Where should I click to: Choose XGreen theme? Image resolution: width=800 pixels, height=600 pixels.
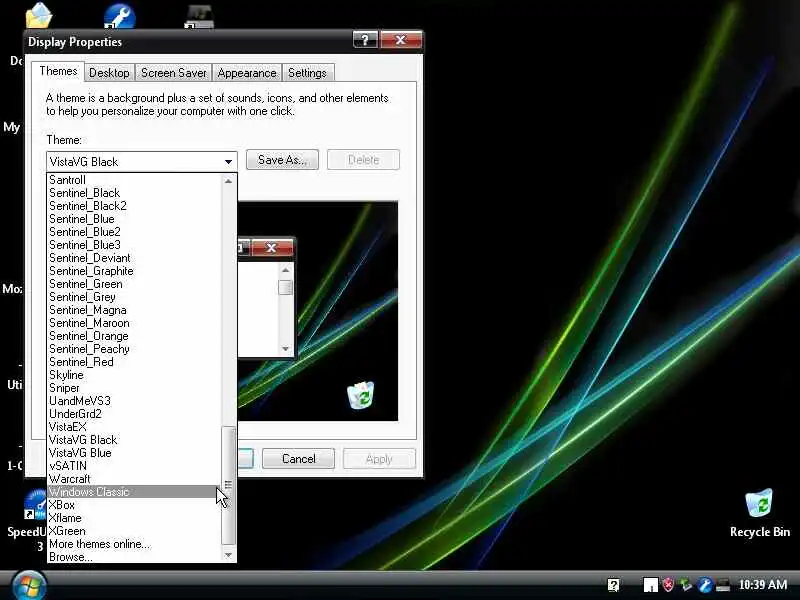[135, 531]
